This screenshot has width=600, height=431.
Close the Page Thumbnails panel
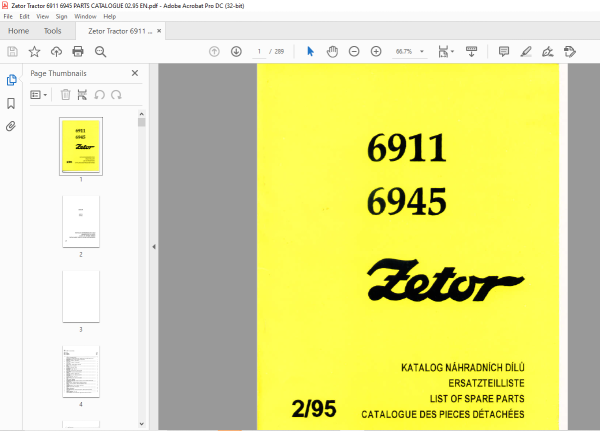click(135, 73)
